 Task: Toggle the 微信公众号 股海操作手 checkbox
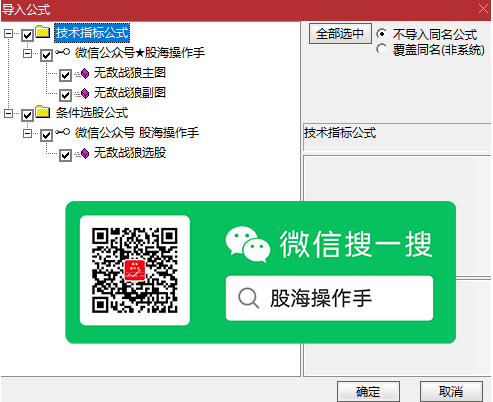click(x=46, y=135)
